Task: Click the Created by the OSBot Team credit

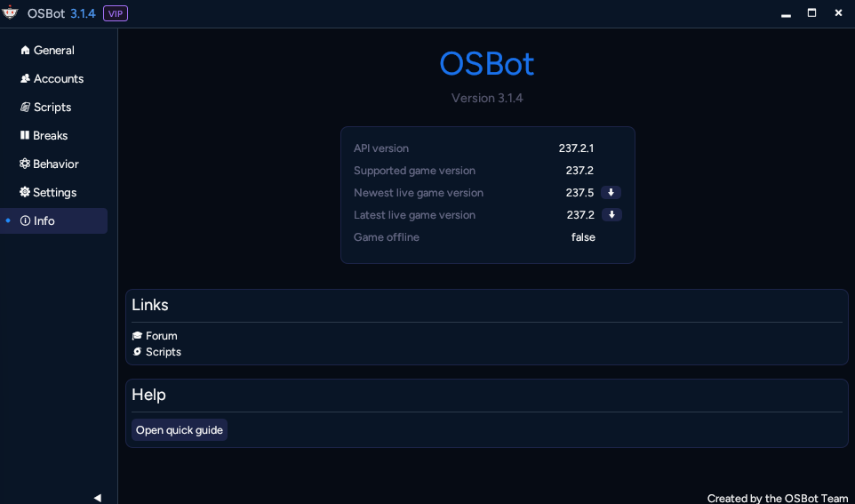Action: (777, 499)
